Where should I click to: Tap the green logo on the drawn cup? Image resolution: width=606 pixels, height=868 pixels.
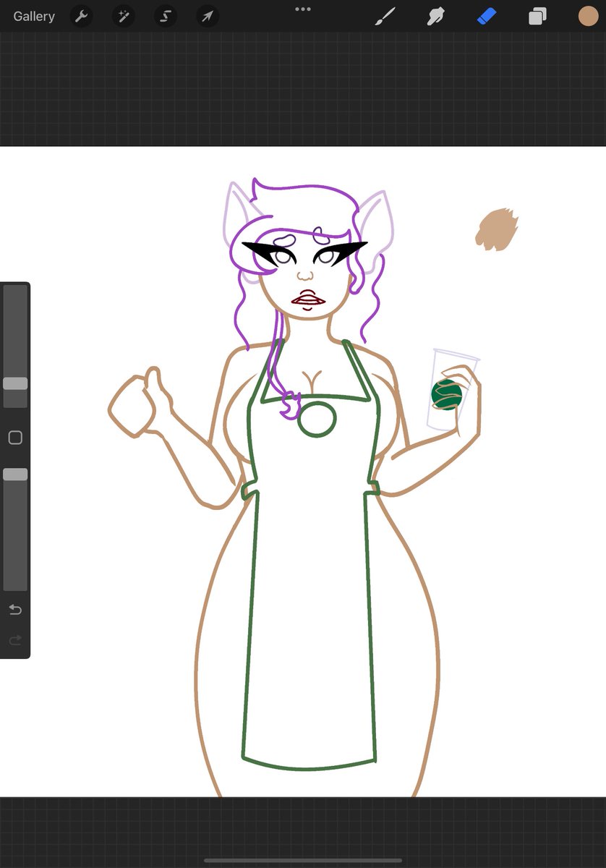coord(446,394)
